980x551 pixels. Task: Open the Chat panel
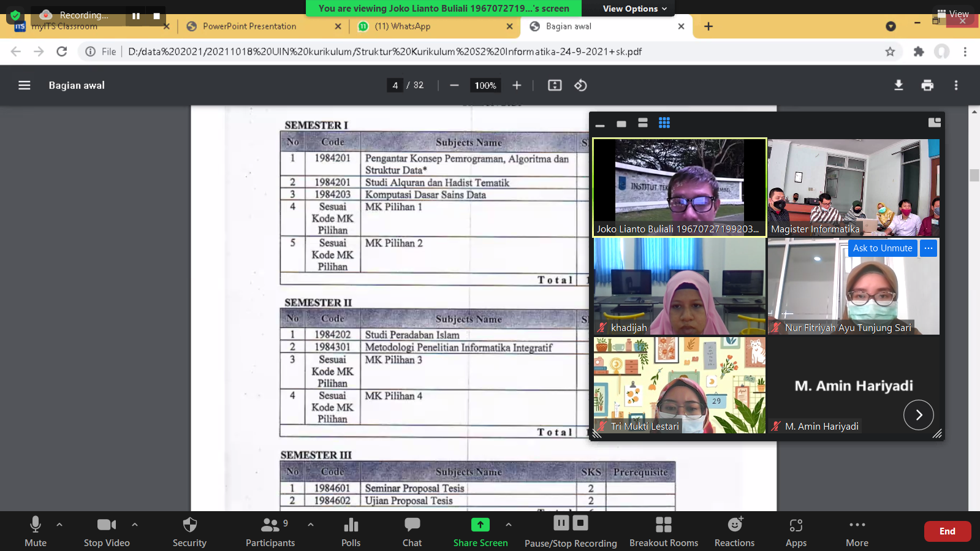pyautogui.click(x=412, y=531)
